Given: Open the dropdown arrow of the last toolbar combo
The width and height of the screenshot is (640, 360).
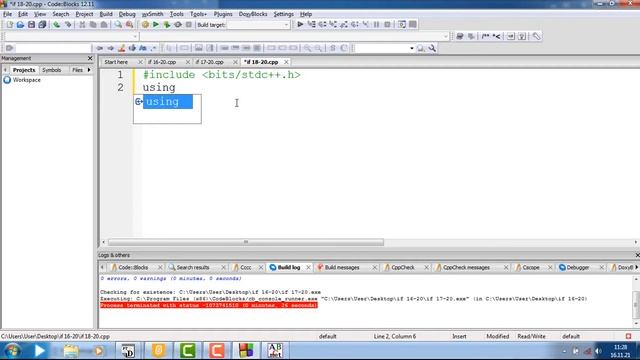Looking at the screenshot, I should [x=411, y=48].
